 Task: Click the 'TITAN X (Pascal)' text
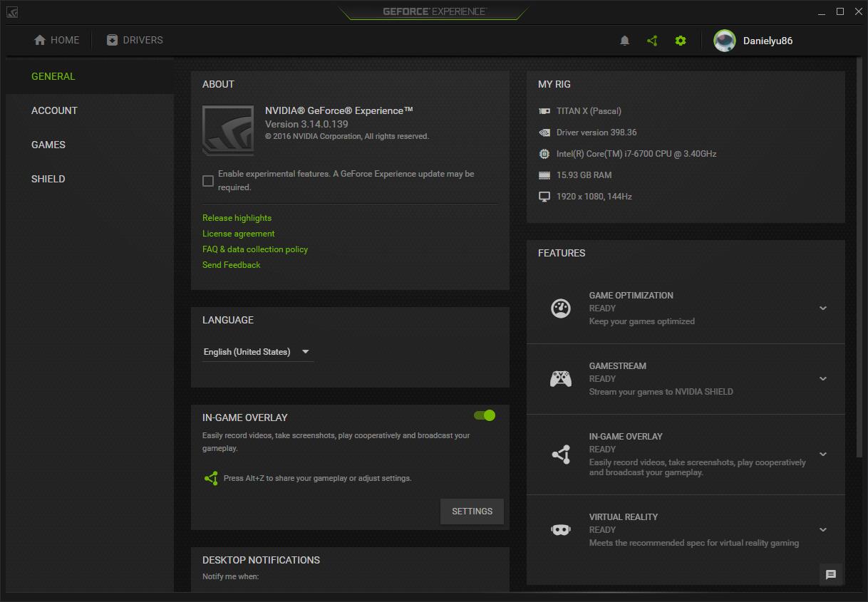click(x=589, y=111)
